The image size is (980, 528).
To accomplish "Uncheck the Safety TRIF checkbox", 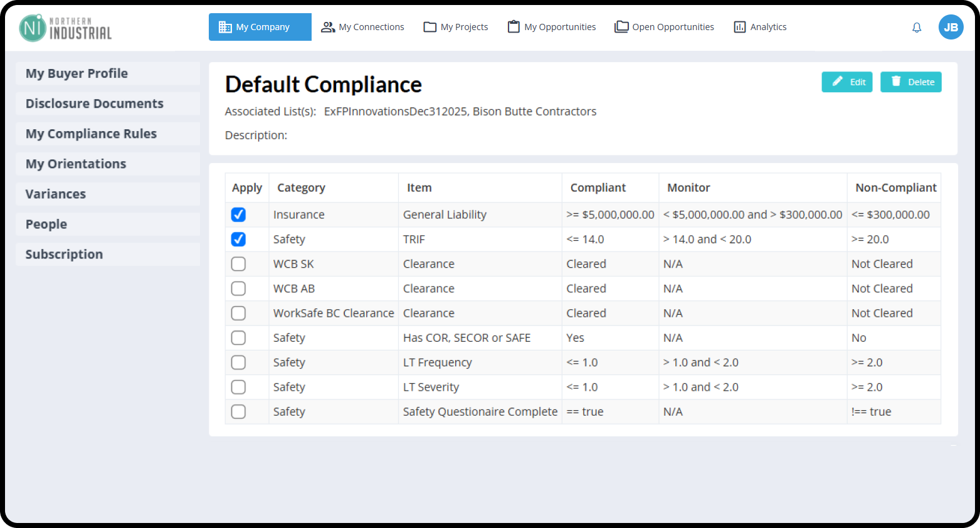I will pyautogui.click(x=238, y=240).
